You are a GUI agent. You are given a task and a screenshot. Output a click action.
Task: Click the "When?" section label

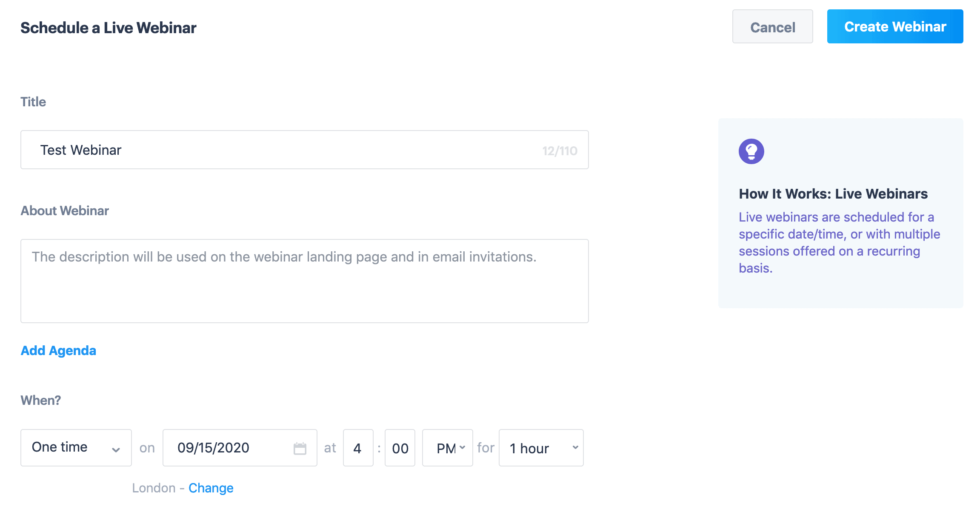(x=41, y=400)
